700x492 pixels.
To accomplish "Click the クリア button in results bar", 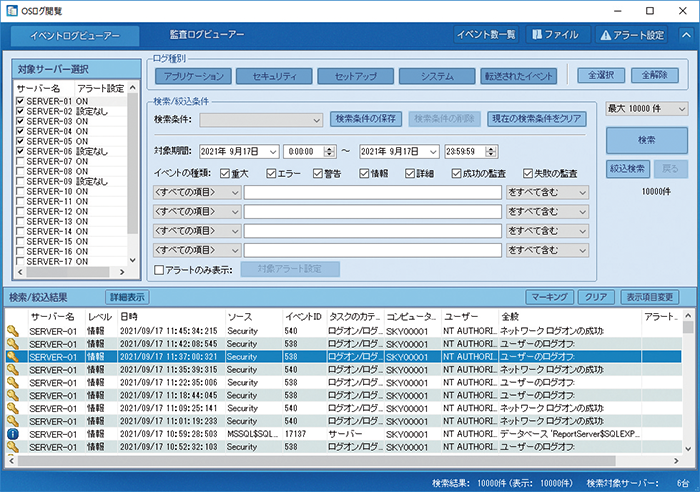I will coord(596,297).
